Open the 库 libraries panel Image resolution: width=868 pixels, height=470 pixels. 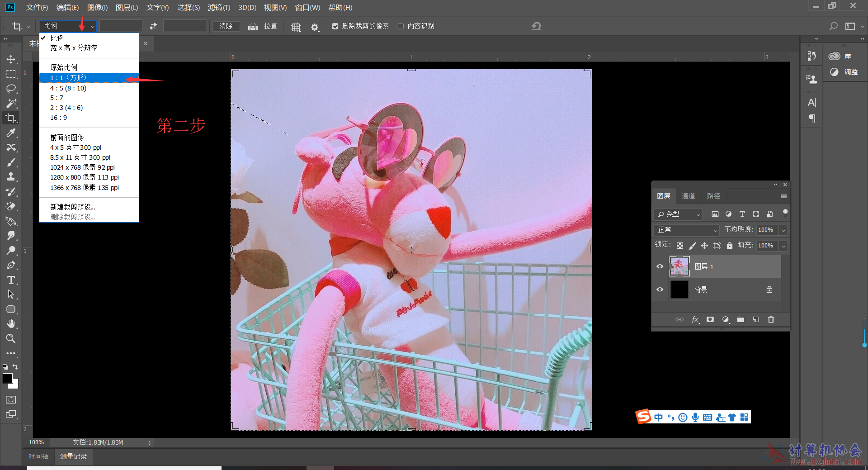pos(840,56)
